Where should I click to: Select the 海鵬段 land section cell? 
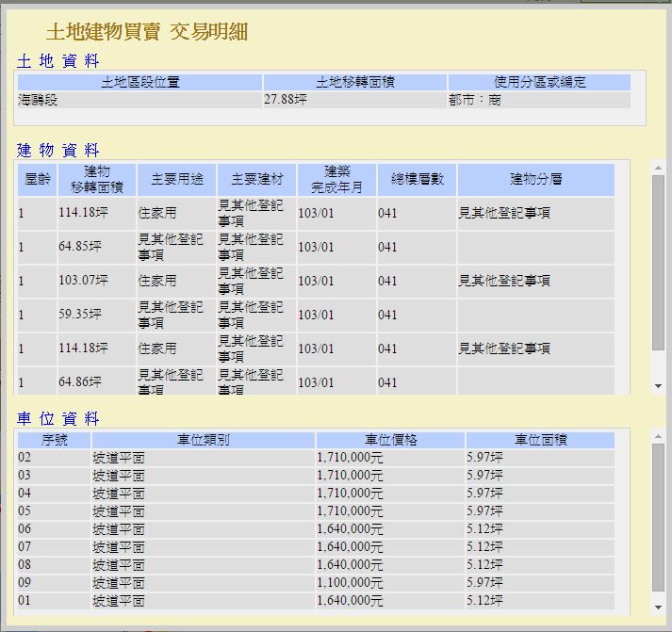[x=140, y=100]
